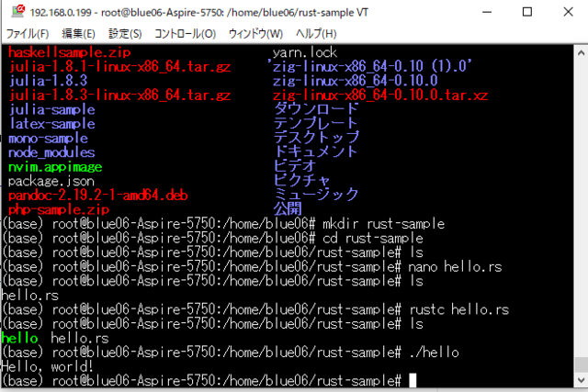This screenshot has height=392, width=588.
Task: Open the 編集(E) menu
Action: pos(78,34)
